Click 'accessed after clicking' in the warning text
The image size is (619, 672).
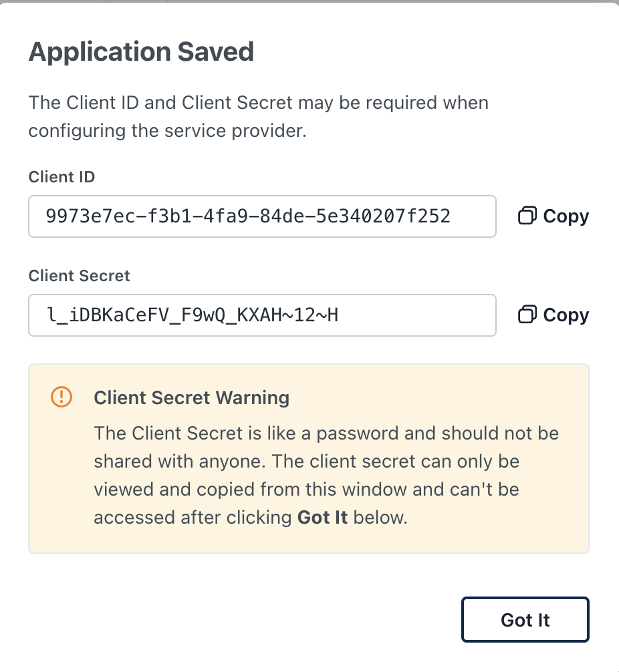(x=193, y=518)
